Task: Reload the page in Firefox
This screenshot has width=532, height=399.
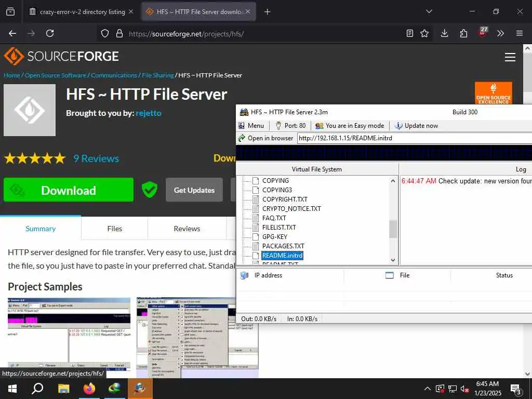Action: pyautogui.click(x=50, y=33)
